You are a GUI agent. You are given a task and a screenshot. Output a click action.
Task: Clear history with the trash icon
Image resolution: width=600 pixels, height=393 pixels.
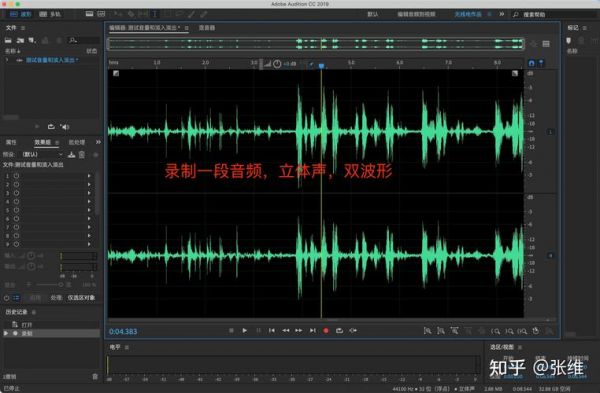[95, 377]
